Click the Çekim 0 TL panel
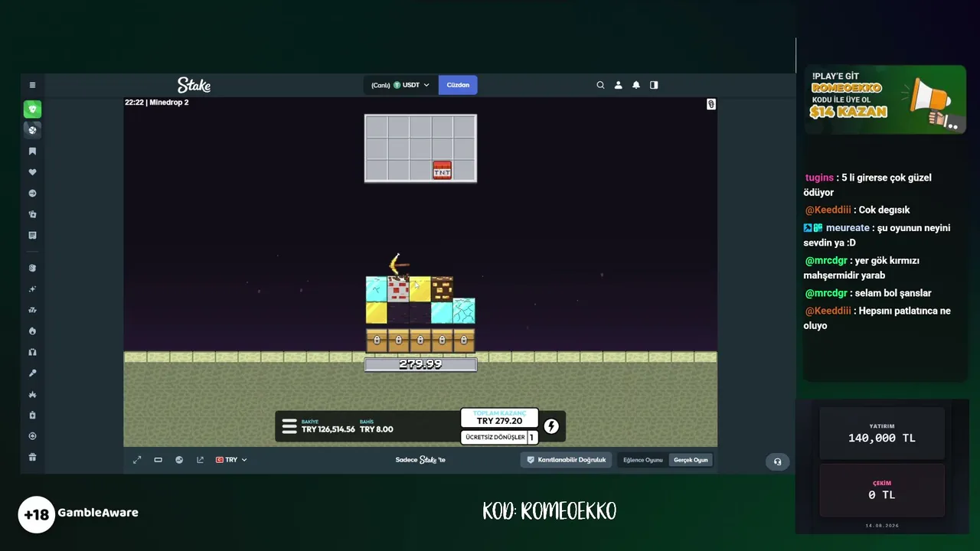Image resolution: width=980 pixels, height=551 pixels. tap(882, 490)
